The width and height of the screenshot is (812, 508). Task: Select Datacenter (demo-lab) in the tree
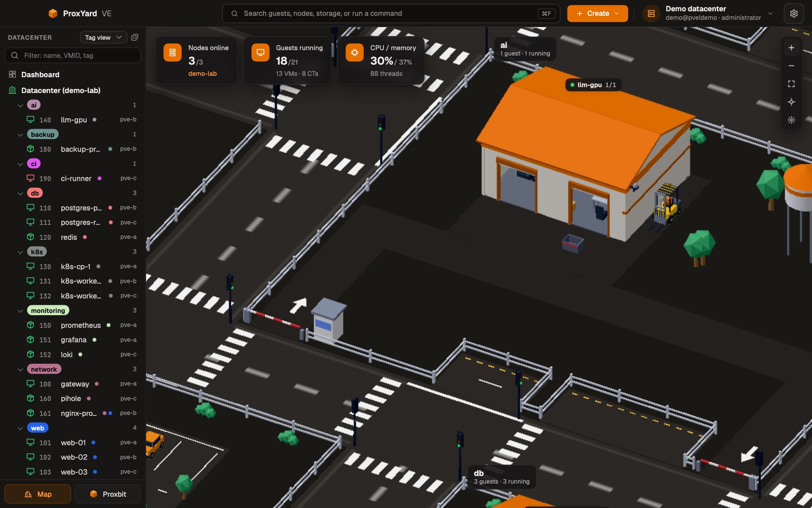coord(73,90)
